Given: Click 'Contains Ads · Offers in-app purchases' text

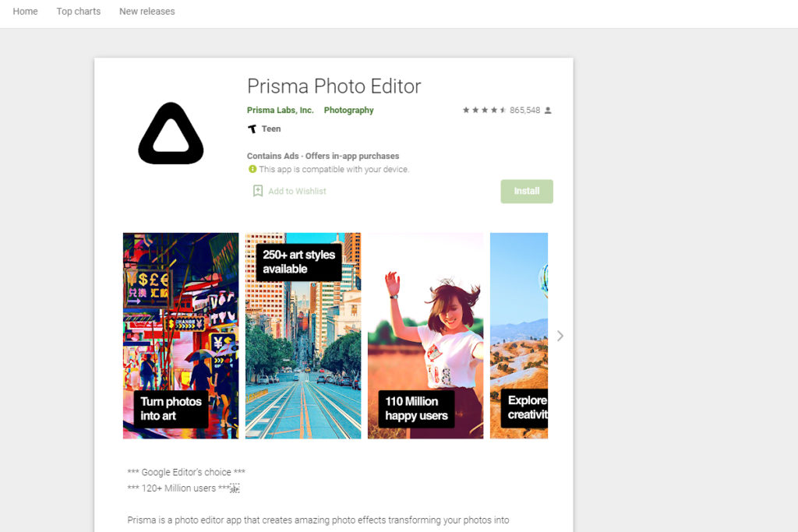Looking at the screenshot, I should tap(323, 156).
